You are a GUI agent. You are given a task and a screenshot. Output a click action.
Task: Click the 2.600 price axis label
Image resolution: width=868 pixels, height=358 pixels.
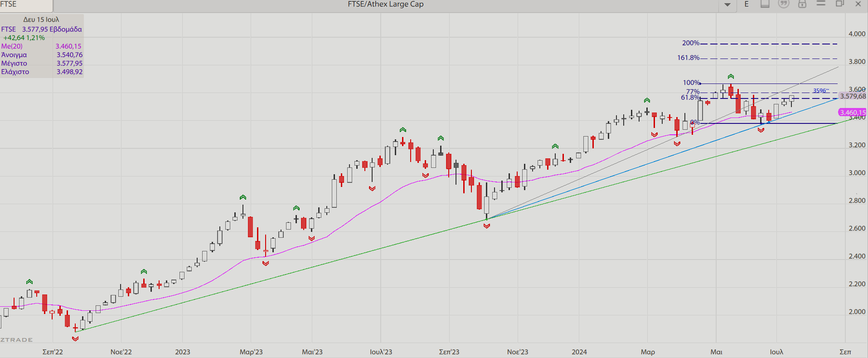click(857, 228)
